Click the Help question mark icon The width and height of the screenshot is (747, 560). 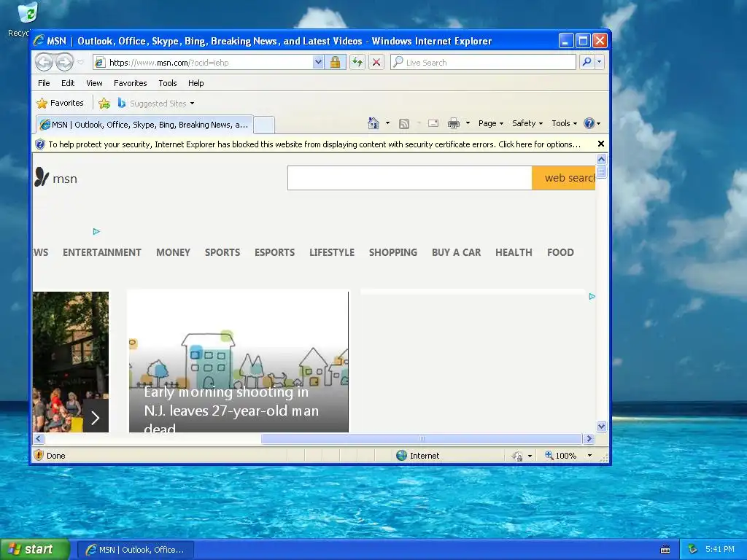click(589, 123)
